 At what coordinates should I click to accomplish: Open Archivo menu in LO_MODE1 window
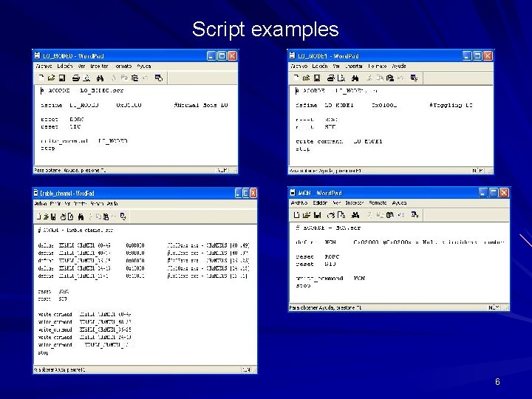click(x=299, y=66)
